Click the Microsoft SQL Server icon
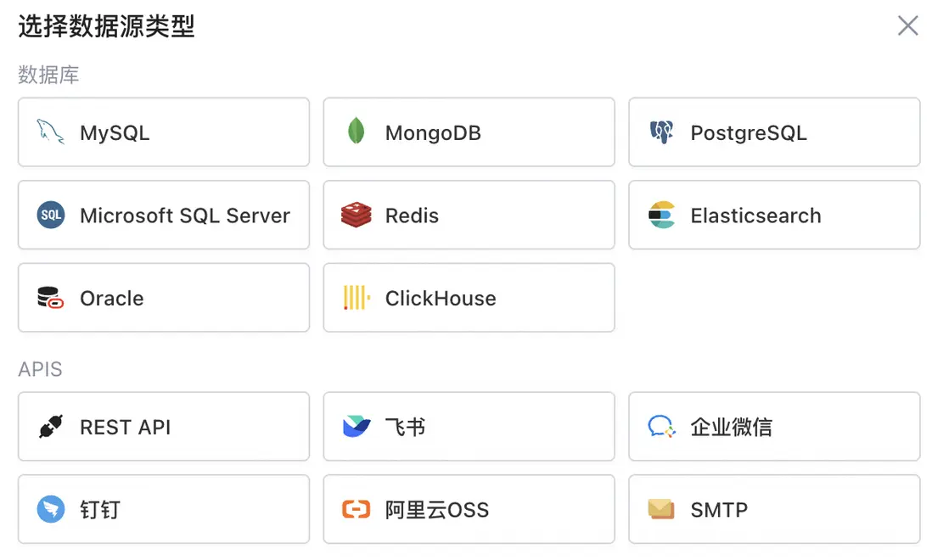 51,216
